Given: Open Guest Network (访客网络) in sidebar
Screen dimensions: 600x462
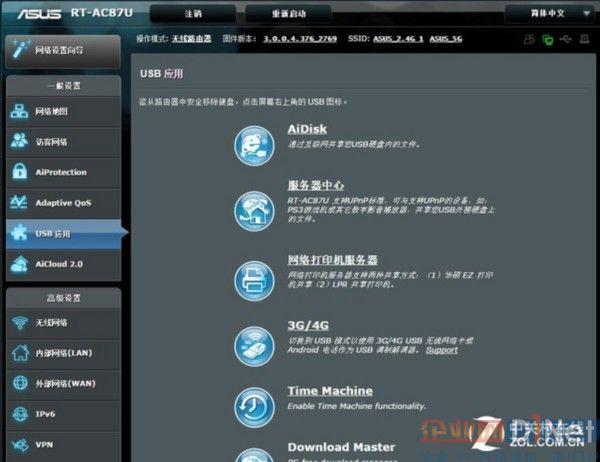Looking at the screenshot, I should pos(64,142).
